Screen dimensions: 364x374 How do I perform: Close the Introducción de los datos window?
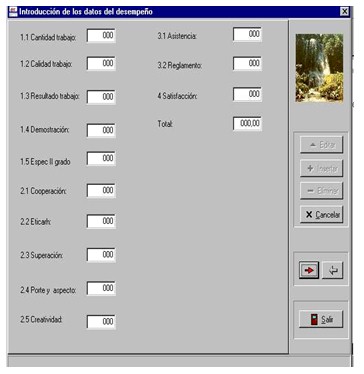(x=344, y=12)
